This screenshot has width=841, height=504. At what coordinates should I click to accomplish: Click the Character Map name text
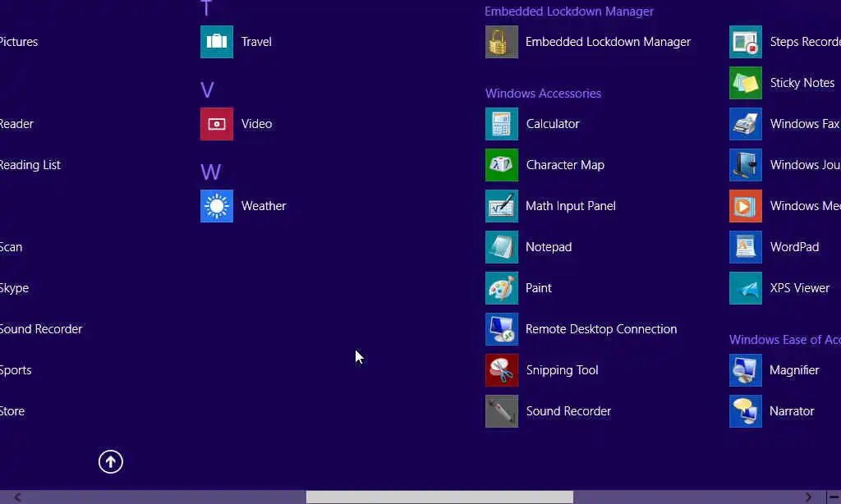[565, 165]
